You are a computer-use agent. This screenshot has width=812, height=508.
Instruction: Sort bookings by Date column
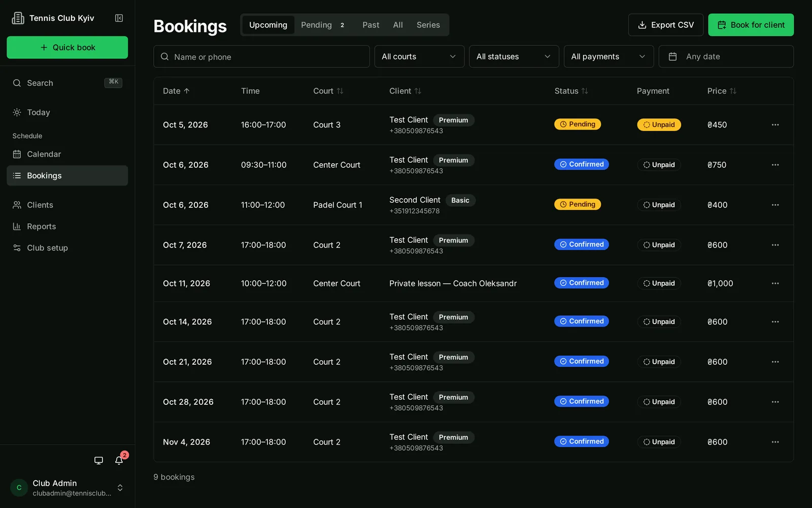176,91
